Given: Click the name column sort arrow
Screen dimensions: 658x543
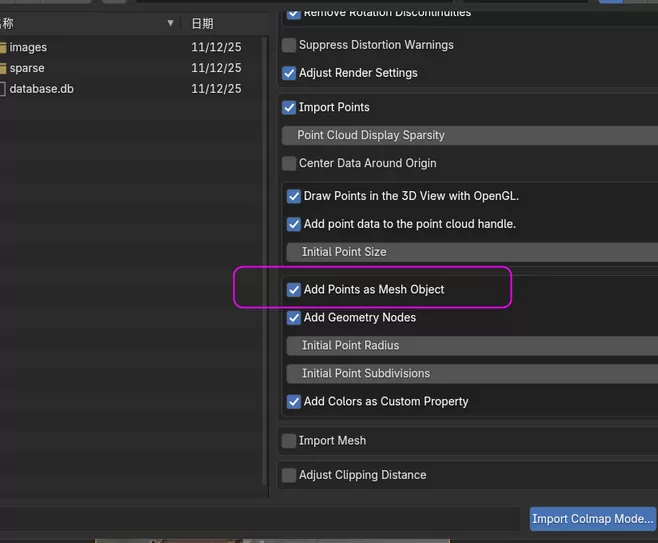Looking at the screenshot, I should (170, 23).
